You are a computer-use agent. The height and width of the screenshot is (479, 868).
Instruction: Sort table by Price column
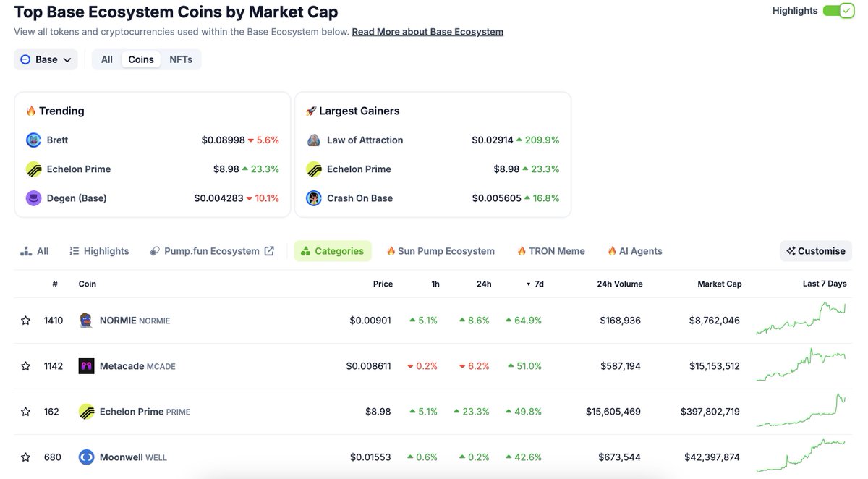tap(383, 284)
